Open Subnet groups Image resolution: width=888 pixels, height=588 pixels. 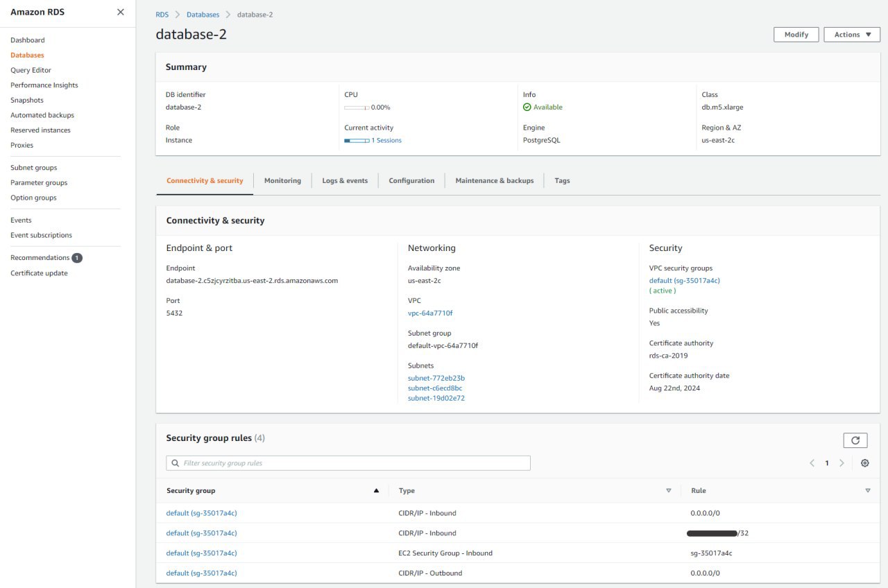pos(34,168)
